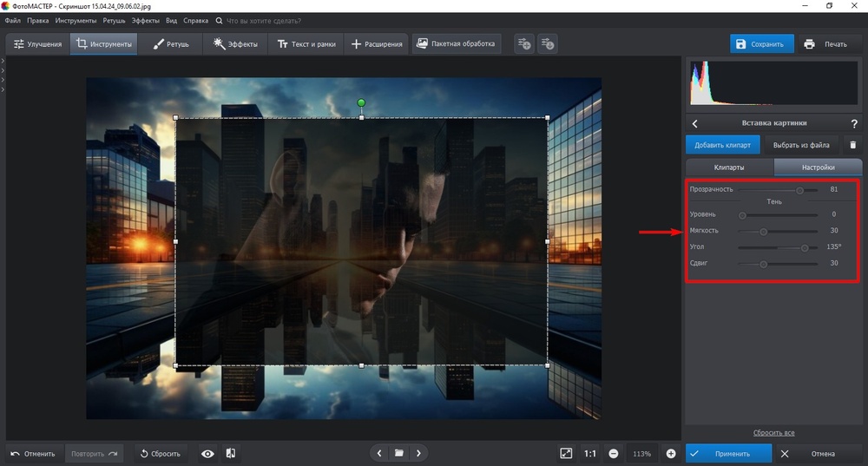The height and width of the screenshot is (466, 868).
Task: Open the Инструменты menu in menu bar
Action: pos(76,21)
